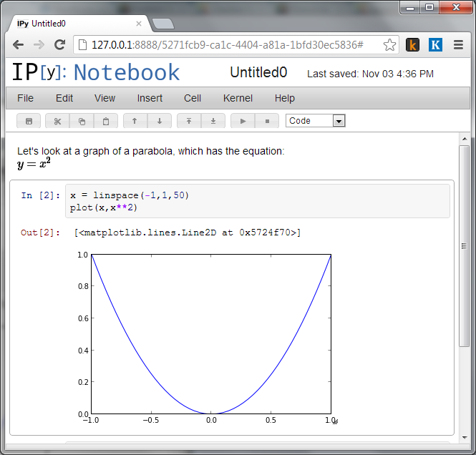Click the Out[2] output prompt
The width and height of the screenshot is (476, 455).
tap(40, 233)
